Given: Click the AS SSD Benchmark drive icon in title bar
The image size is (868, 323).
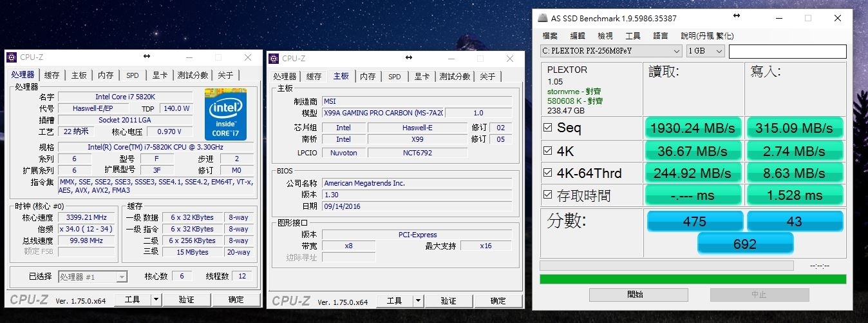Looking at the screenshot, I should click(x=543, y=18).
